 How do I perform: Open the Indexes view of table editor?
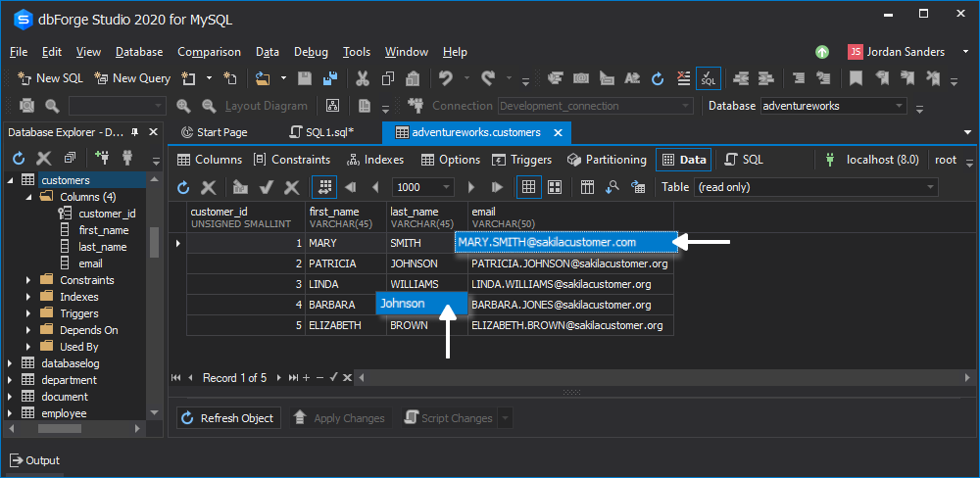click(x=375, y=160)
